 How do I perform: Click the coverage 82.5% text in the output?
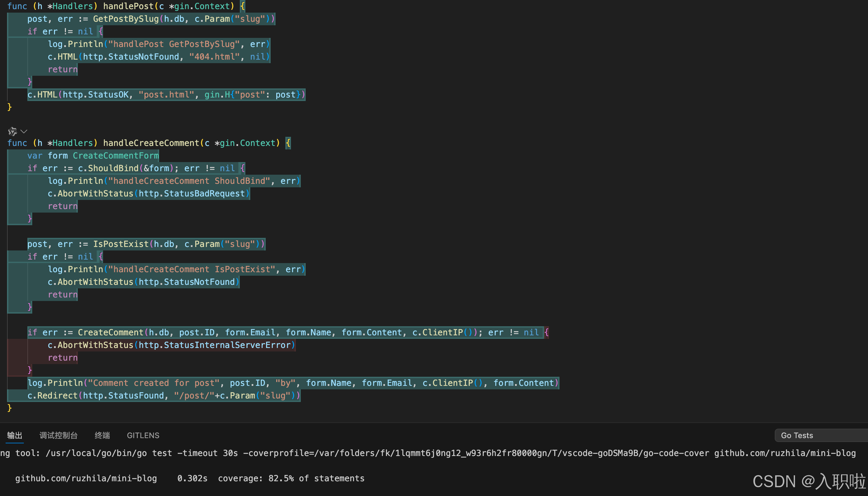pyautogui.click(x=256, y=478)
